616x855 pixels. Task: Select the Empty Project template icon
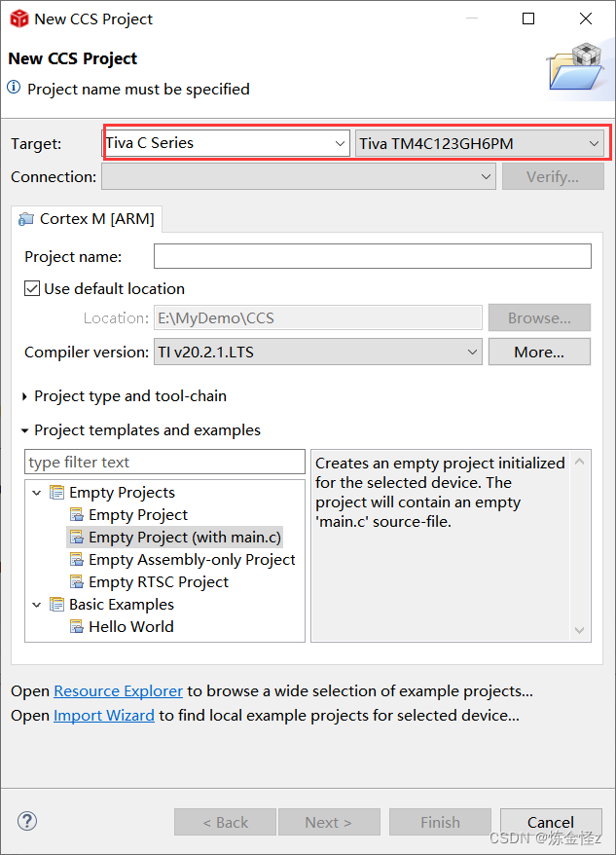click(77, 515)
